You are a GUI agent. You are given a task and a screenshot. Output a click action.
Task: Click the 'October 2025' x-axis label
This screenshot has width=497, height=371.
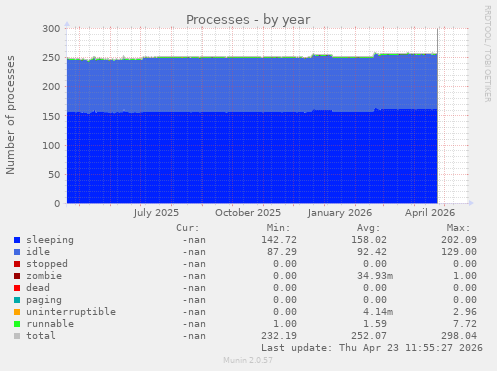click(248, 213)
